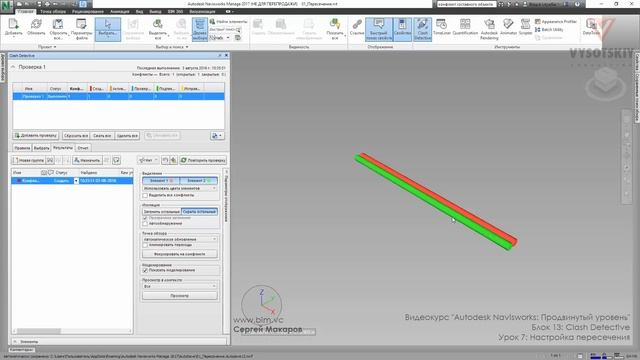640x360 pixels.
Task: Open the Рецензирование ribbon tab
Action: [88, 11]
